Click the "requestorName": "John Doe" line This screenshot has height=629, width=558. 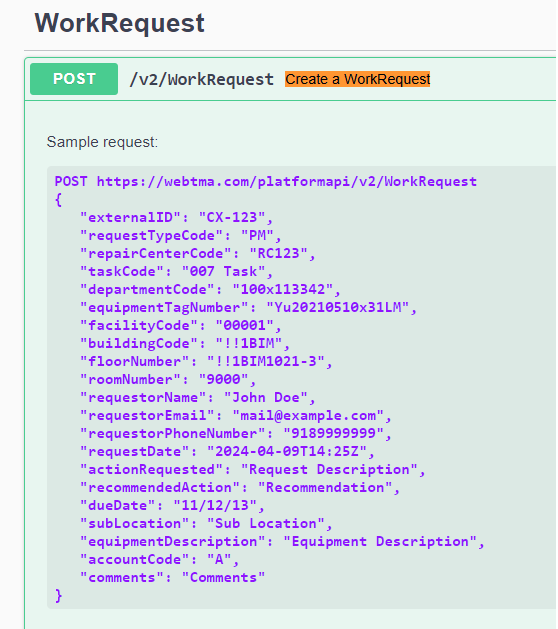tap(198, 398)
